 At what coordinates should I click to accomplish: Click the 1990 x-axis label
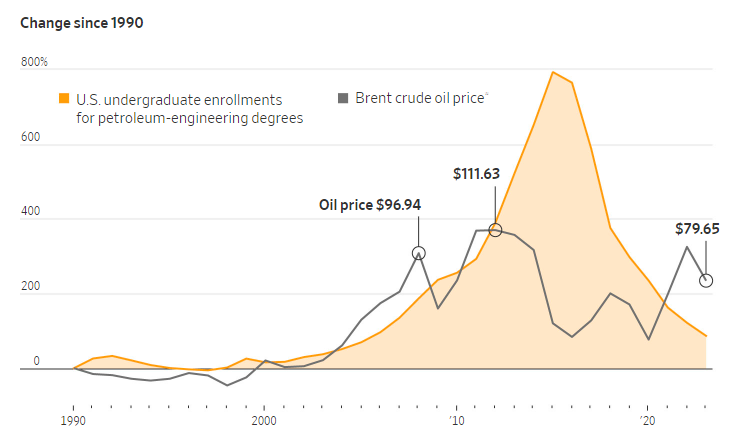[73, 421]
